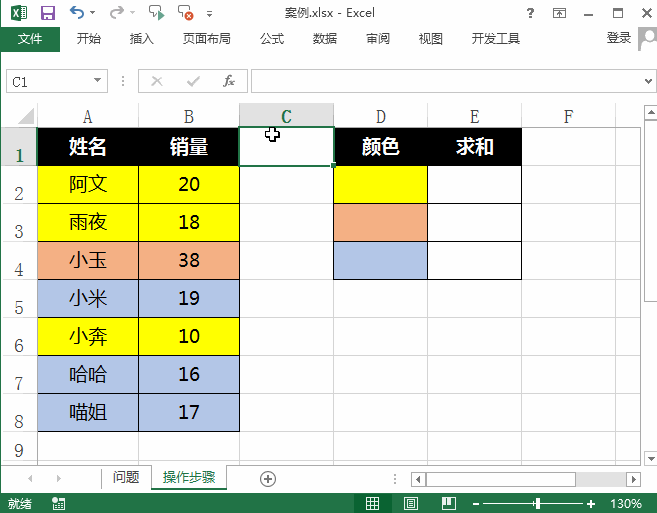Switch to the 视图 ribbon tab
The image size is (657, 513).
[x=431, y=39]
